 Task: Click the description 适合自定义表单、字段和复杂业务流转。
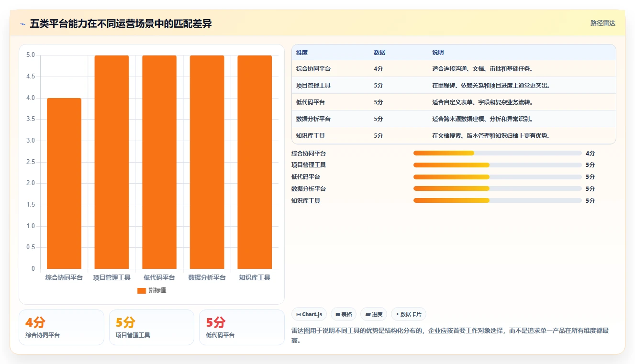pos(482,102)
